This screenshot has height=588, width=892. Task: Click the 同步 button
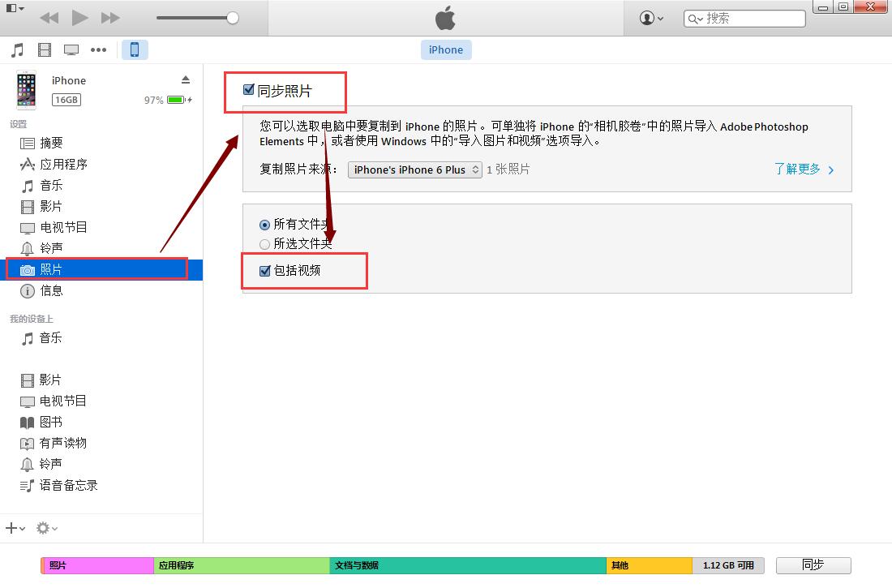pos(813,565)
